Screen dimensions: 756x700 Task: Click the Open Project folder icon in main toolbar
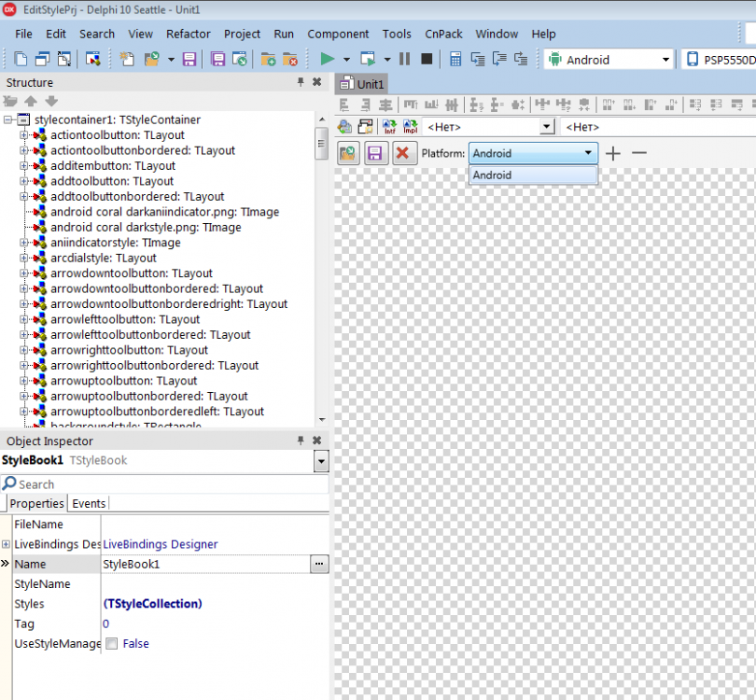(x=152, y=59)
